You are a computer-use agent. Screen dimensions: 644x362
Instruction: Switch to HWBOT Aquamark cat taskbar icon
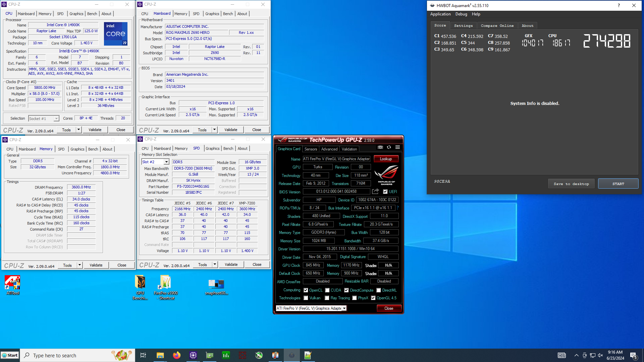(x=291, y=355)
